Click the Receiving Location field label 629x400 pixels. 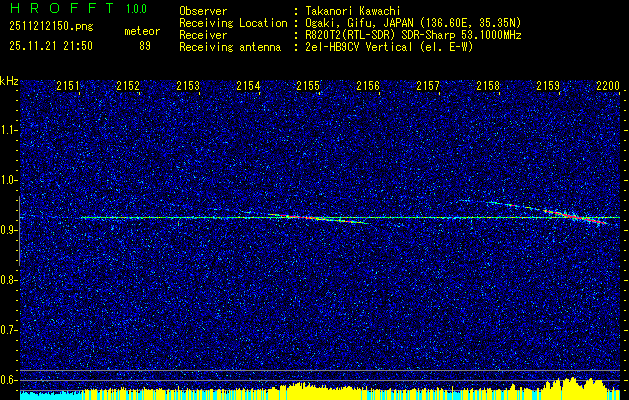(233, 23)
